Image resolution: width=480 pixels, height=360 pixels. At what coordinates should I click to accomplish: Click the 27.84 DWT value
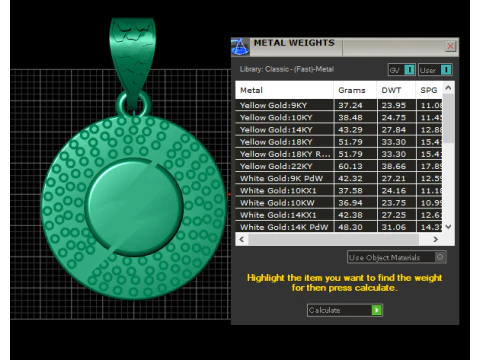coord(394,130)
